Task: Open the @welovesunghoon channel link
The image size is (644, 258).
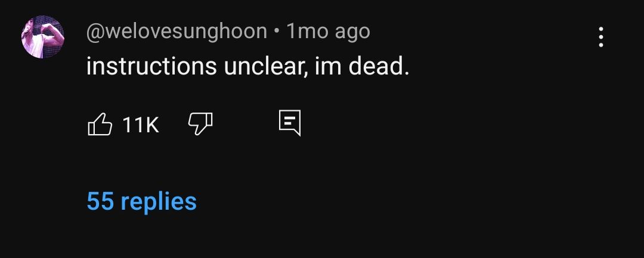Action: click(177, 31)
